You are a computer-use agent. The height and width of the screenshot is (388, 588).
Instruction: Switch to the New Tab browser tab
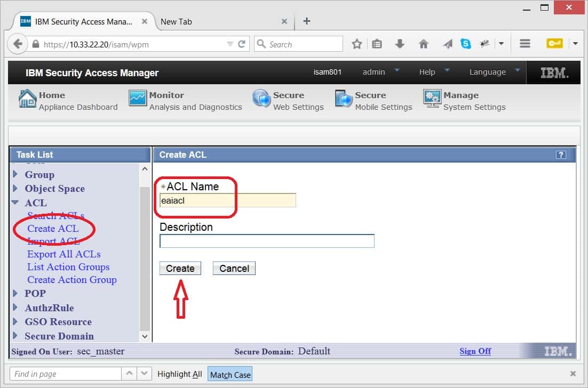click(219, 22)
